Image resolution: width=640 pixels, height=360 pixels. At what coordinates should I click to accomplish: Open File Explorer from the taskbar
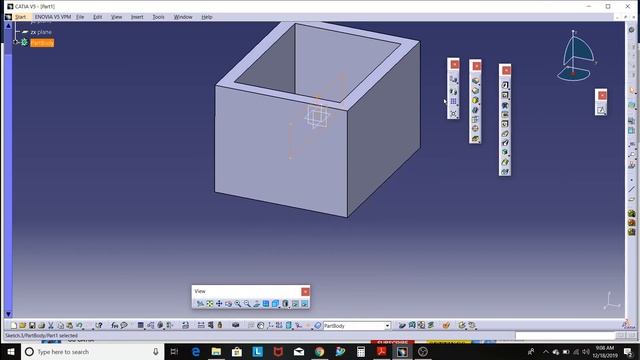[x=216, y=351]
